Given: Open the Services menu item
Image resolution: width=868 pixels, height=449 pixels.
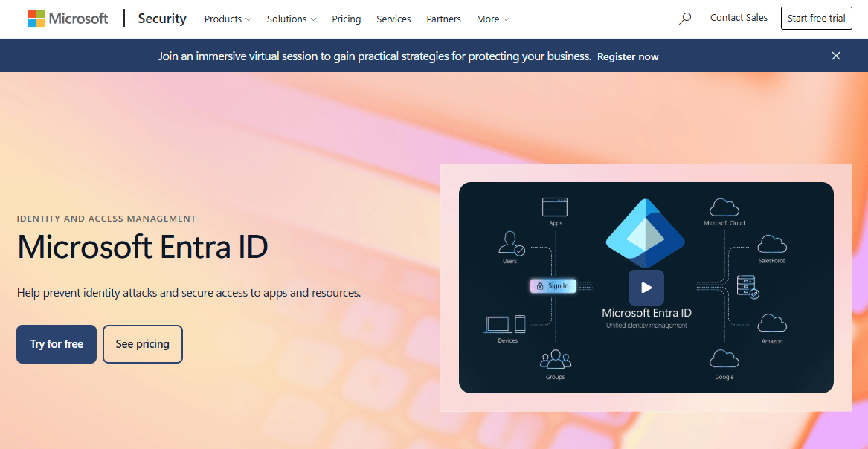Looking at the screenshot, I should 393,19.
